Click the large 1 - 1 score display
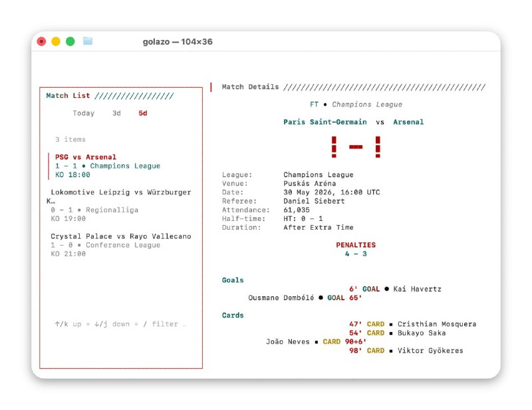The width and height of the screenshot is (532, 410). coord(356,146)
